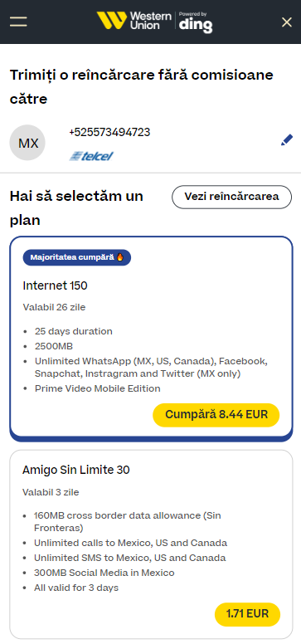
Task: Click Hai să selectăm un plan heading
Action: coord(76,208)
